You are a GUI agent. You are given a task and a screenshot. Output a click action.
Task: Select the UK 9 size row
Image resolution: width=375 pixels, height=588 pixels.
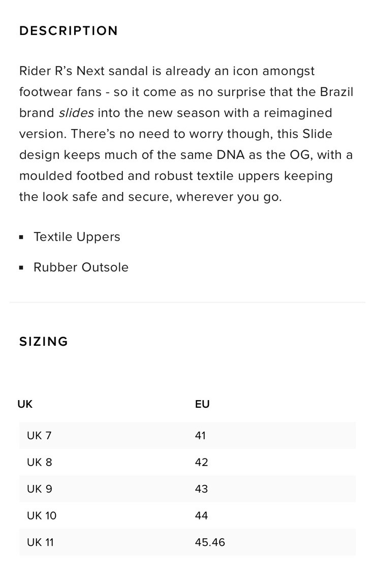(188, 488)
